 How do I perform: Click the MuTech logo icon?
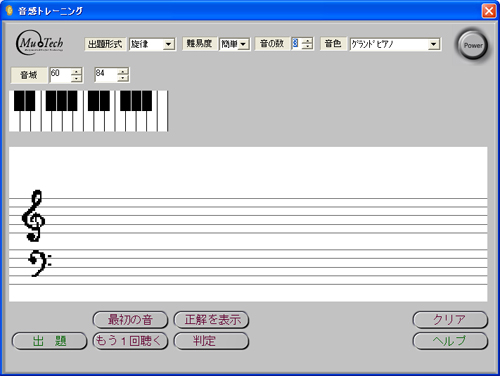click(40, 43)
